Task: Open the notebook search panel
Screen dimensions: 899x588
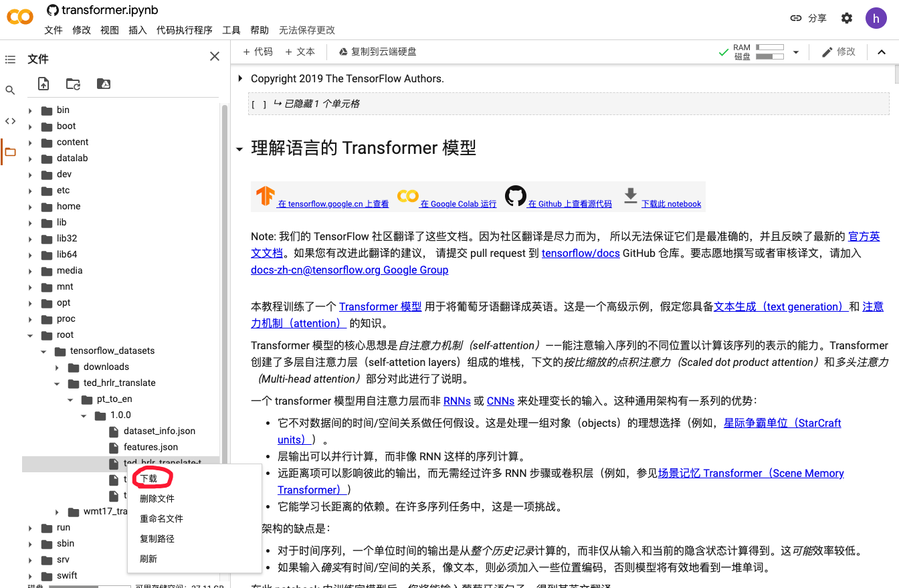Action: [x=10, y=88]
